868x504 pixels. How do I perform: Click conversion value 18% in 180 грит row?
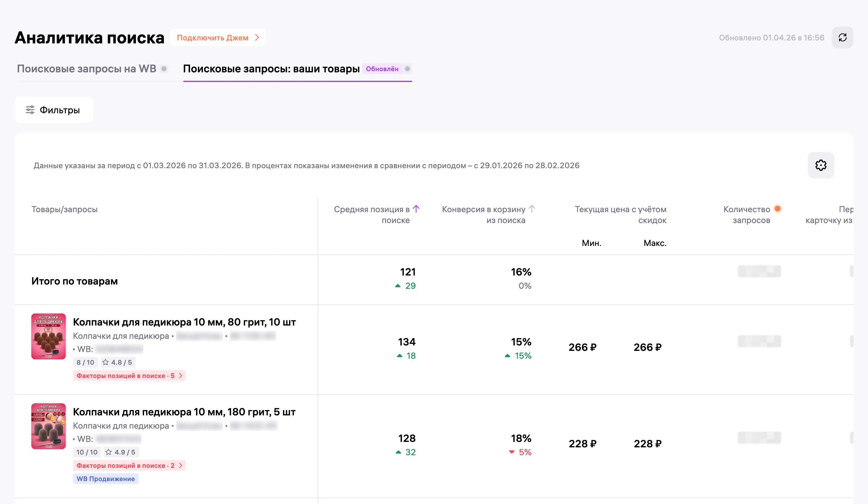point(521,439)
